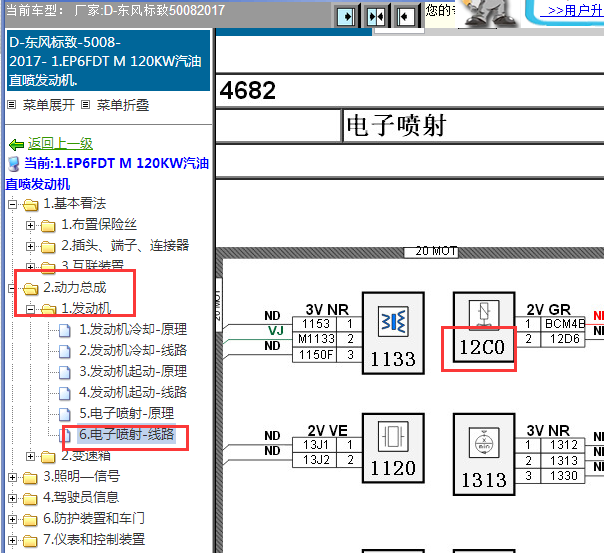The width and height of the screenshot is (604, 553).
Task: Click the cartoon mascot image in header
Action: (x=490, y=13)
